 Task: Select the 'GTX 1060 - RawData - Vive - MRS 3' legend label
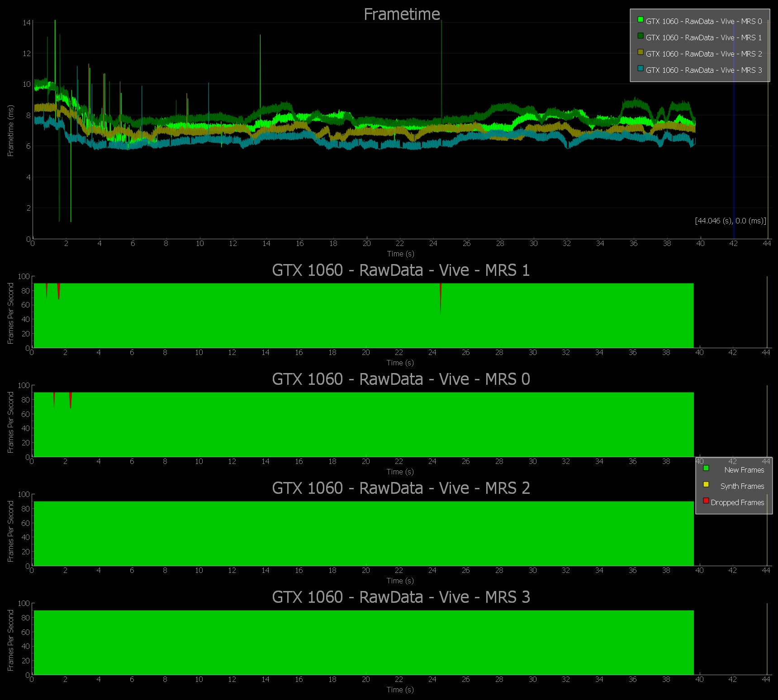click(704, 70)
